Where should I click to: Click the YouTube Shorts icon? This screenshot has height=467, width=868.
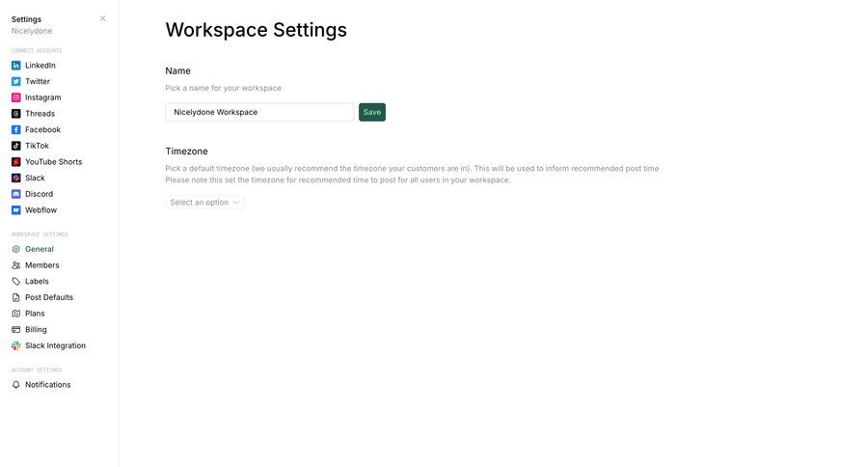coord(16,162)
